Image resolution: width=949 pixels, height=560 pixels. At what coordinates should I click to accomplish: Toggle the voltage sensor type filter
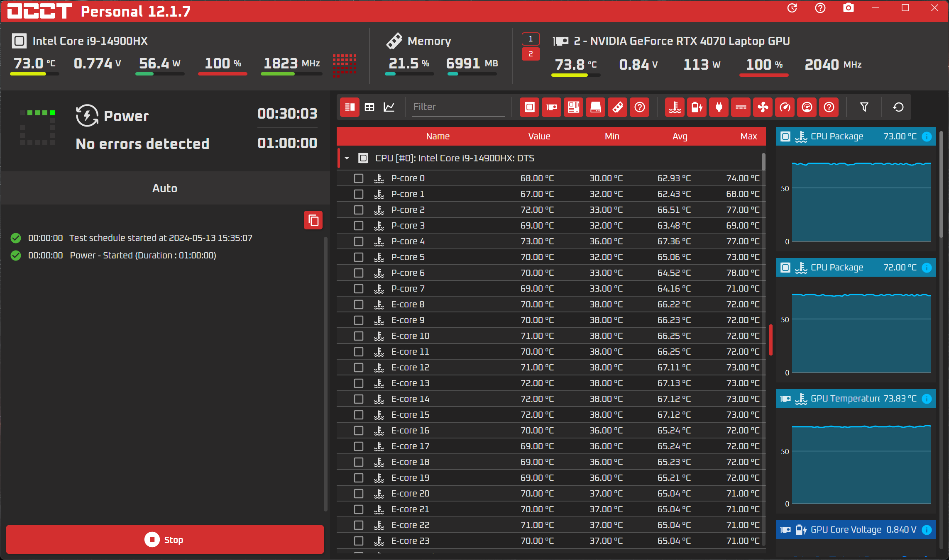[697, 107]
